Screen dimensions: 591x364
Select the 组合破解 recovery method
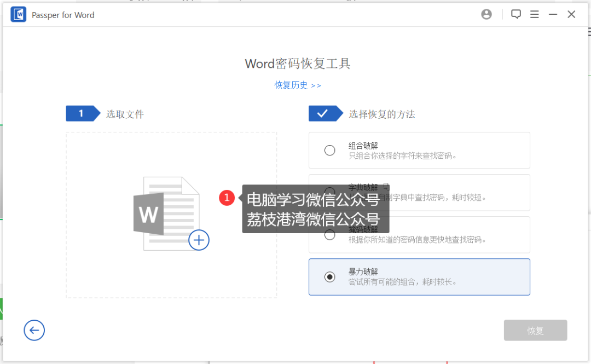329,150
